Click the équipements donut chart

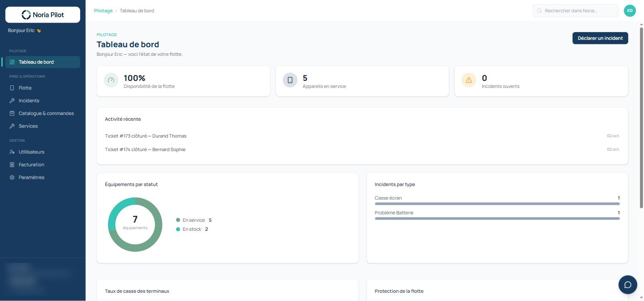[135, 225]
